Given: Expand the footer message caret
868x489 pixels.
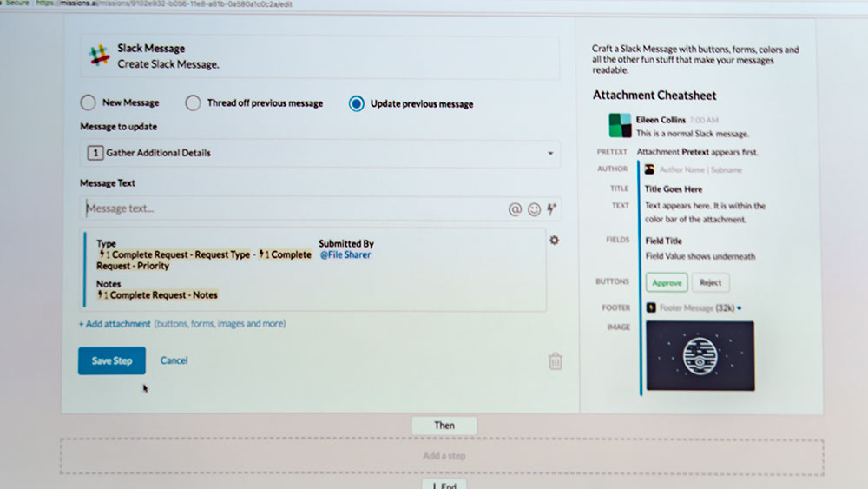Looking at the screenshot, I should coord(740,308).
